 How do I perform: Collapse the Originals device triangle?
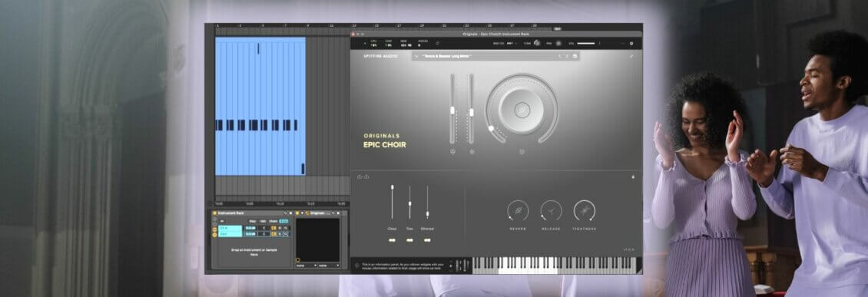pyautogui.click(x=302, y=213)
